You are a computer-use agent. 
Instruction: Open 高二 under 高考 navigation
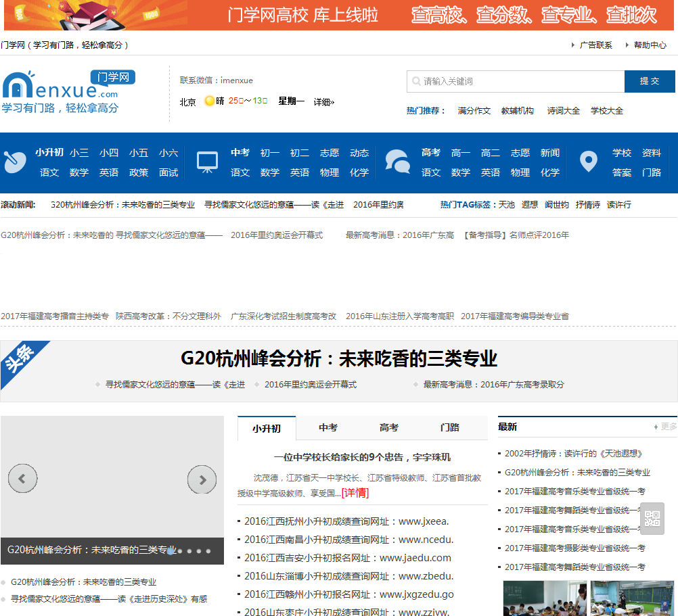(491, 153)
